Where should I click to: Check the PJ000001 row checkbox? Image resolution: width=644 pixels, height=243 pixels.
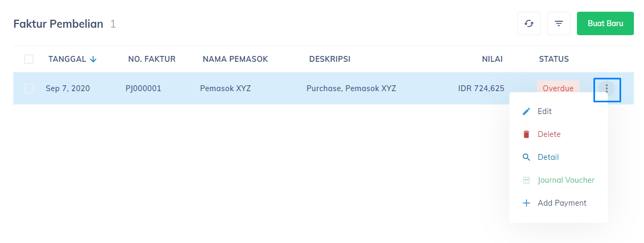click(29, 88)
